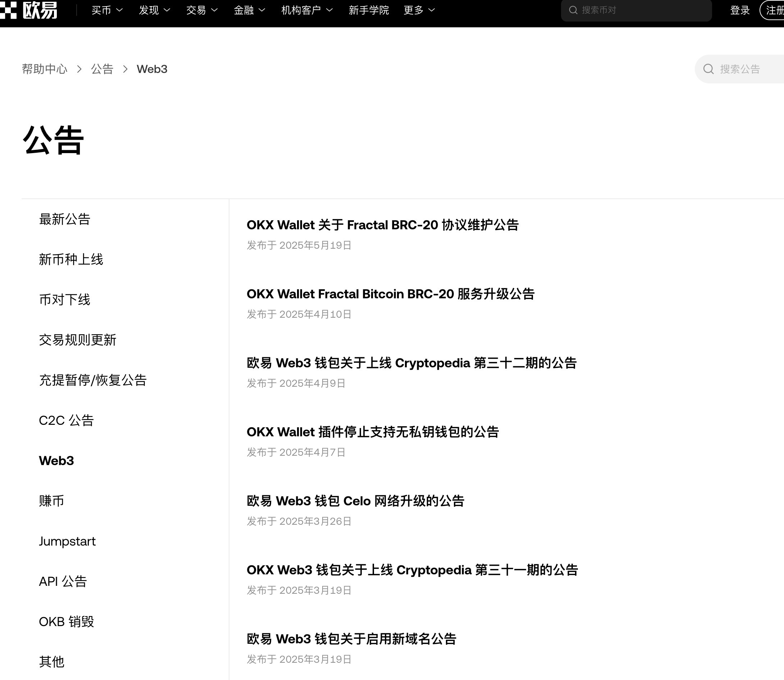Open Fractal Bitcoin BRC-20 服务升级公告 article
This screenshot has height=680, width=784.
tap(391, 294)
